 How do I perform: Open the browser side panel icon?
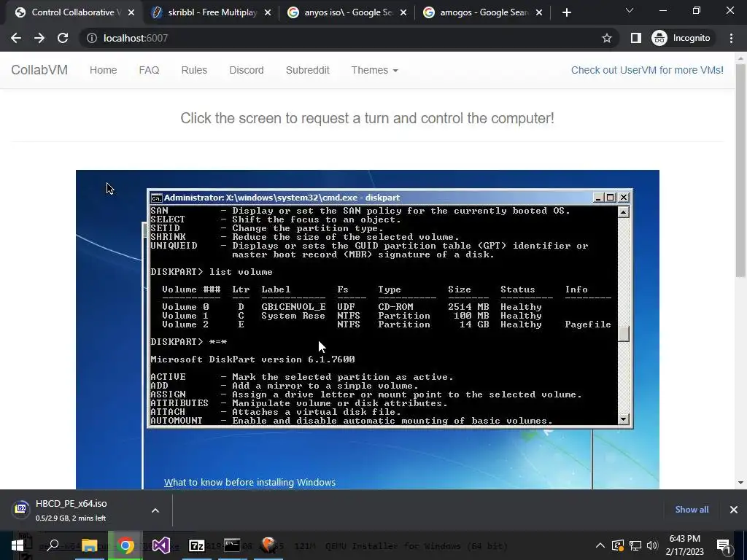pyautogui.click(x=635, y=38)
